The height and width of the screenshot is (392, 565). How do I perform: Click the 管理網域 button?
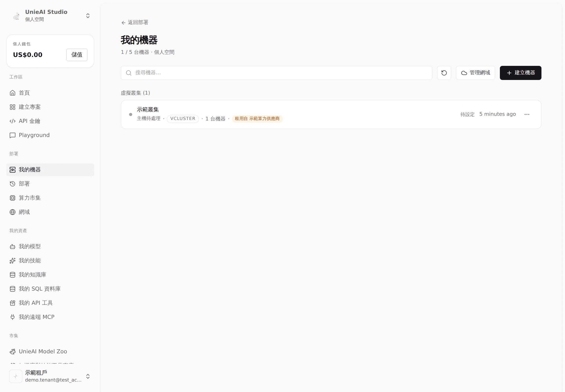[x=475, y=73]
